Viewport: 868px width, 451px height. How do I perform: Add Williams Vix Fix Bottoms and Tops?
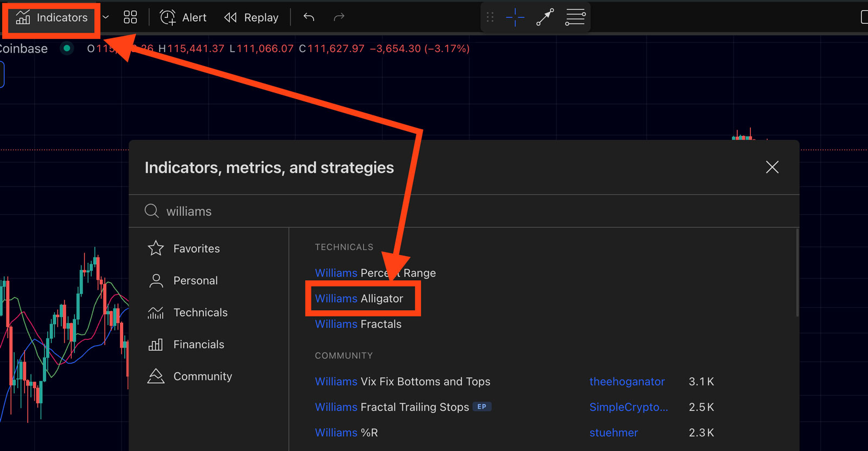(403, 381)
